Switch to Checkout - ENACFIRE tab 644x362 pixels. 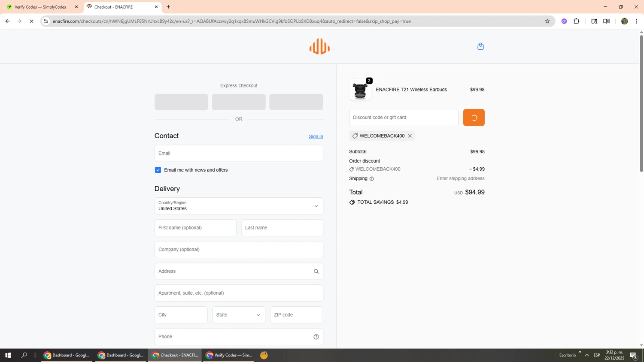click(x=122, y=7)
